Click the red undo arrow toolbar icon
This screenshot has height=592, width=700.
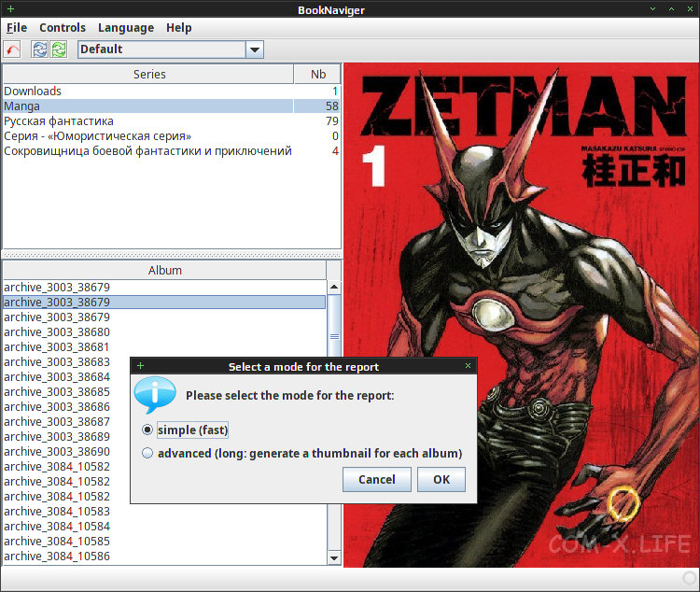[12, 49]
